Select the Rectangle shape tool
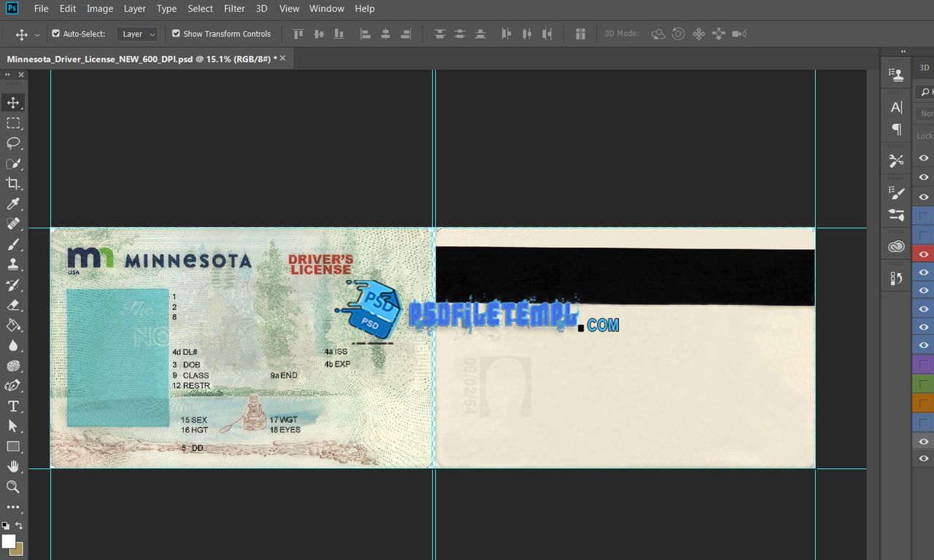The width and height of the screenshot is (934, 560). click(x=13, y=446)
